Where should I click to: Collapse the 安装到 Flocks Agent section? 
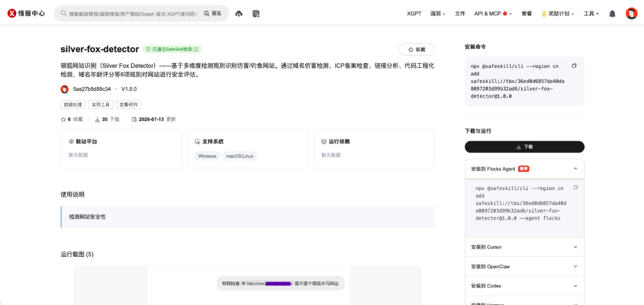tap(525, 169)
